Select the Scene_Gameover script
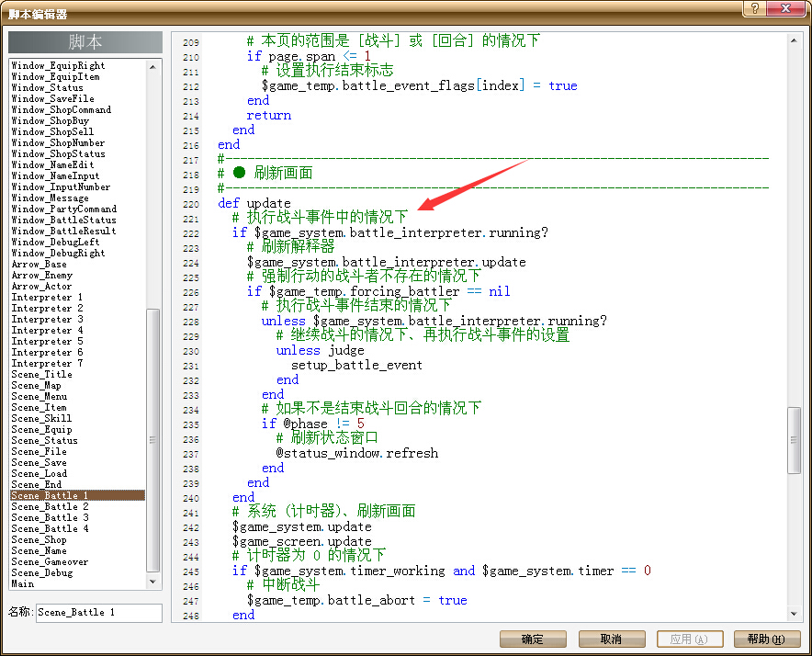Viewport: 812px width, 656px height. [x=51, y=561]
